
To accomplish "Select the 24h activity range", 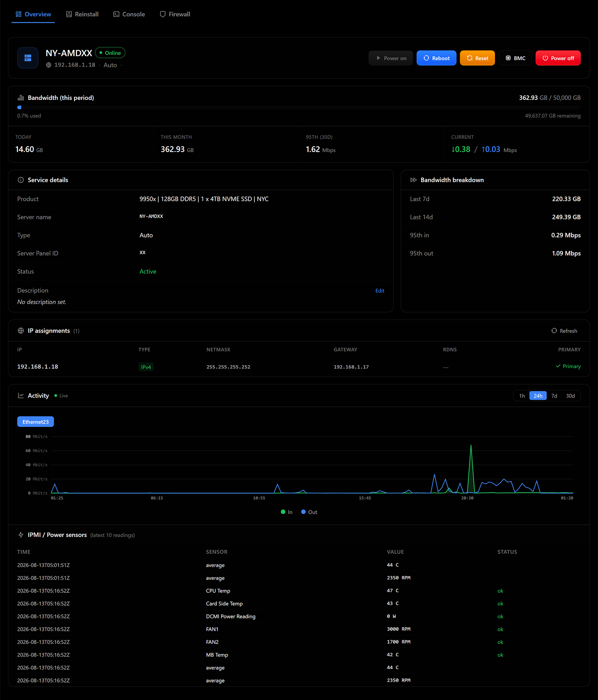I will (538, 396).
